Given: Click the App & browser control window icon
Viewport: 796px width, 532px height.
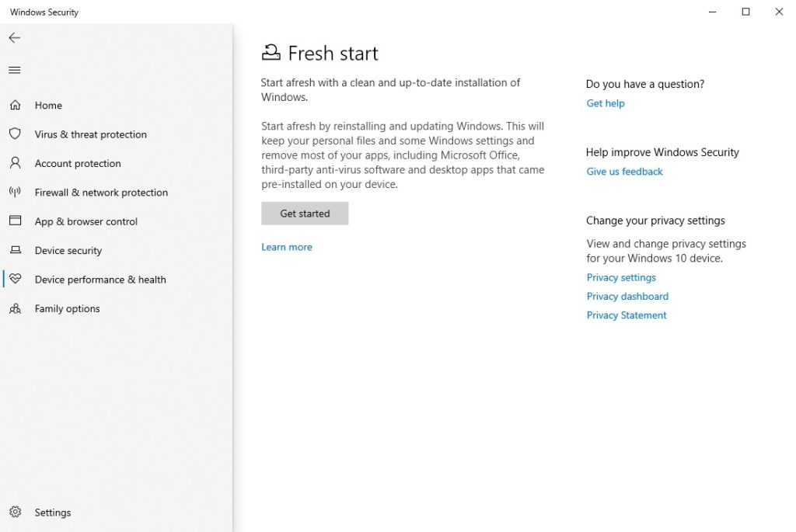Looking at the screenshot, I should (x=15, y=221).
